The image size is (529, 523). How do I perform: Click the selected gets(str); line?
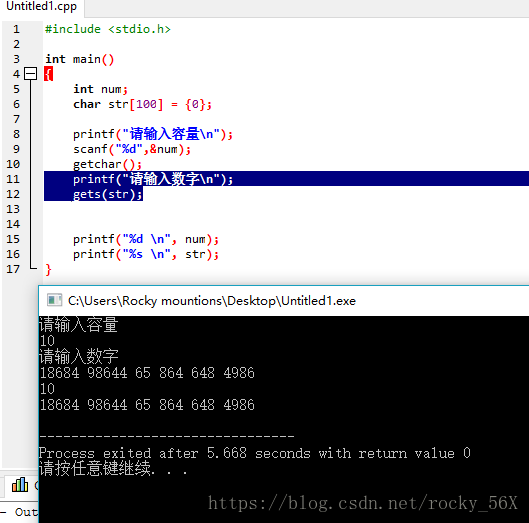[108, 194]
